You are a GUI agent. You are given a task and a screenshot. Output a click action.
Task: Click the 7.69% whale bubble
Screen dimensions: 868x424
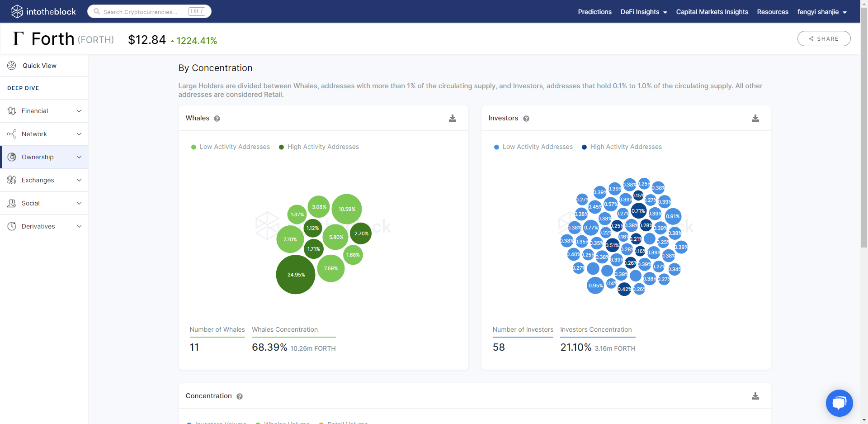pyautogui.click(x=331, y=268)
